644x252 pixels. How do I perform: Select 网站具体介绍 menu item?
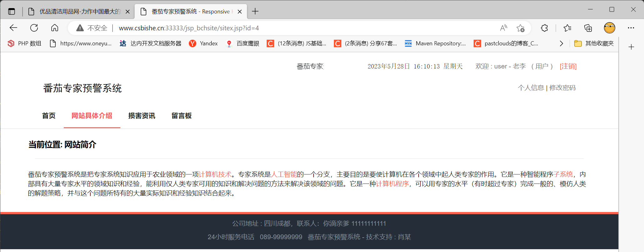coord(92,116)
